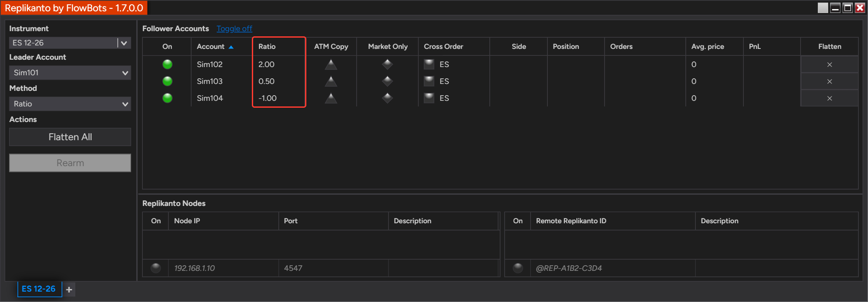The image size is (868, 302).
Task: Toggle Market Only diamond for Sim104
Action: 387,98
